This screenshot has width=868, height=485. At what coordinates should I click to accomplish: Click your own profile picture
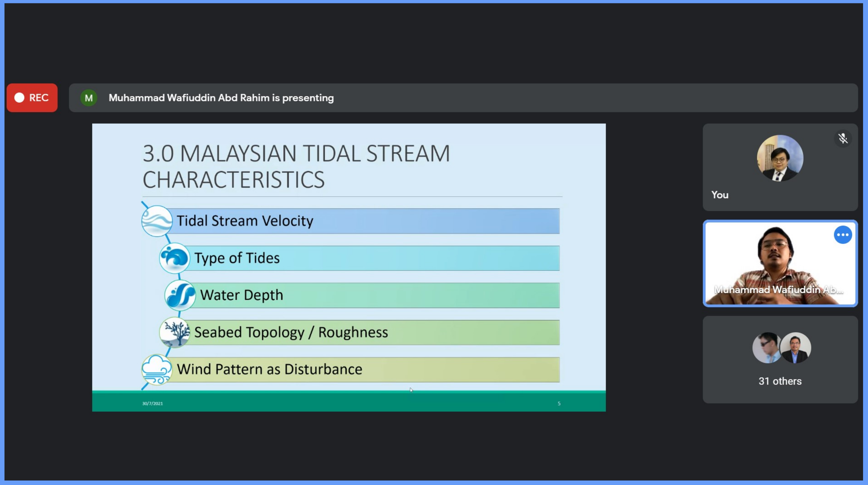pos(780,158)
